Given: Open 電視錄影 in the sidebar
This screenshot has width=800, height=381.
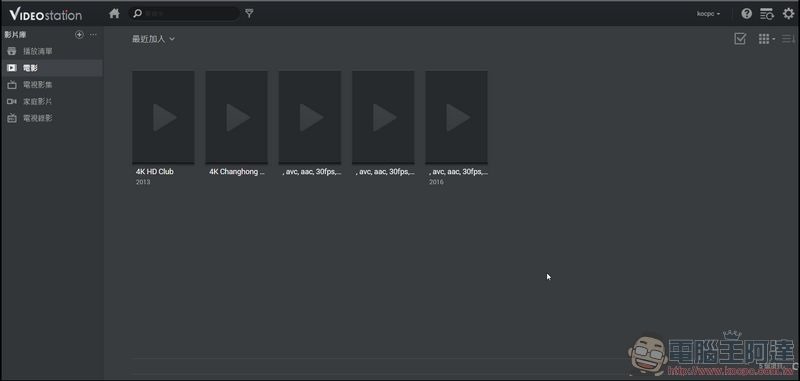Looking at the screenshot, I should (52, 118).
